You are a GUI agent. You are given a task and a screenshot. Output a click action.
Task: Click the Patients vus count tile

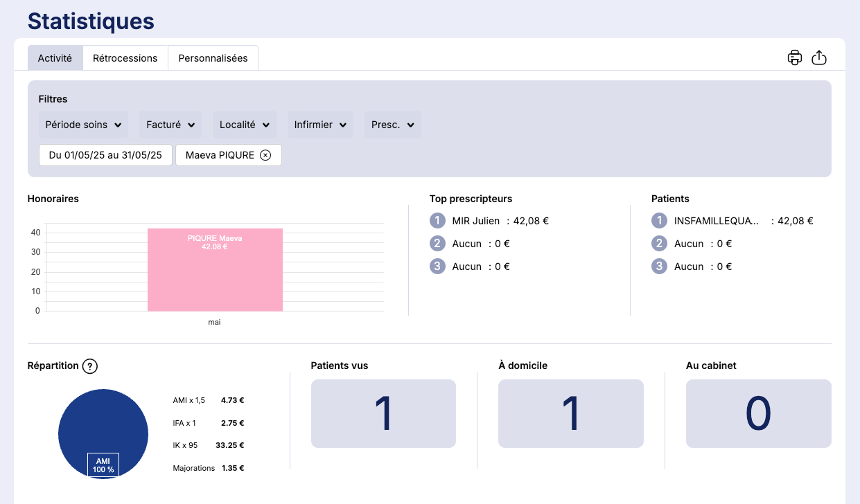tap(383, 413)
